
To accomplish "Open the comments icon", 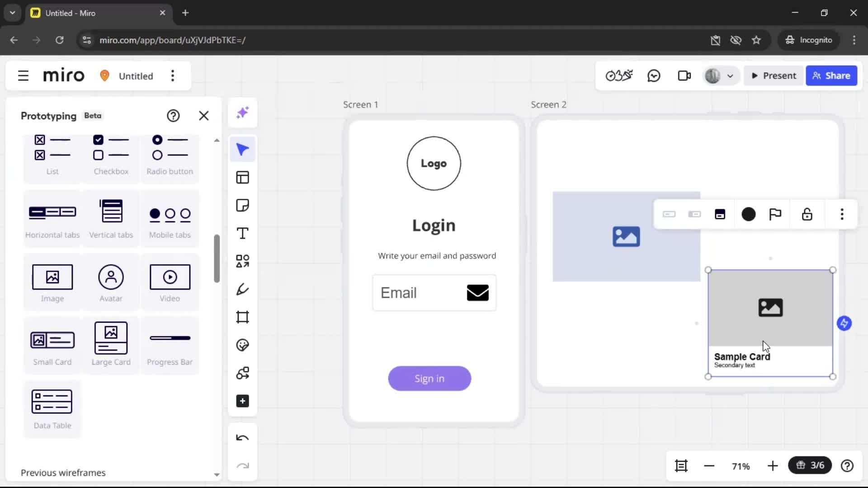I will 654,76.
